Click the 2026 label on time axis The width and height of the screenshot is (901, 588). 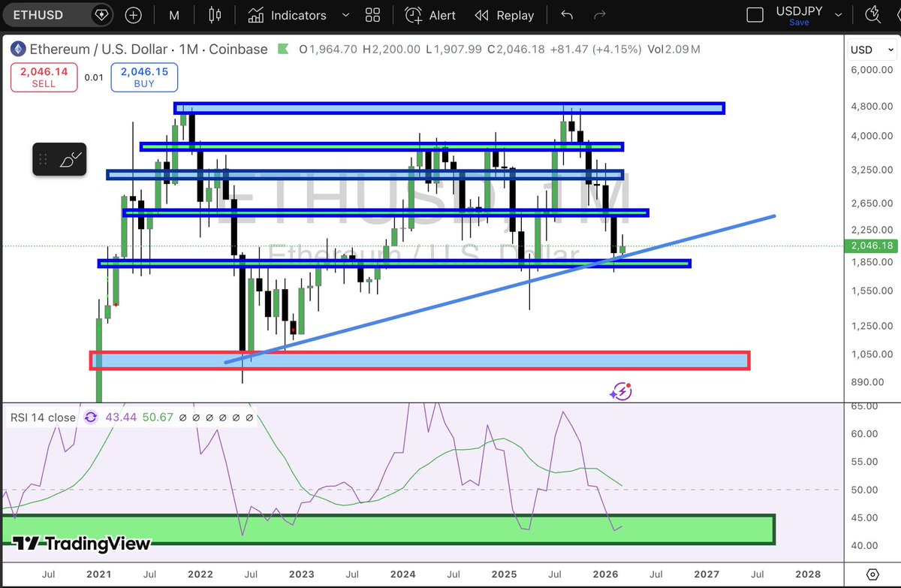pos(604,574)
